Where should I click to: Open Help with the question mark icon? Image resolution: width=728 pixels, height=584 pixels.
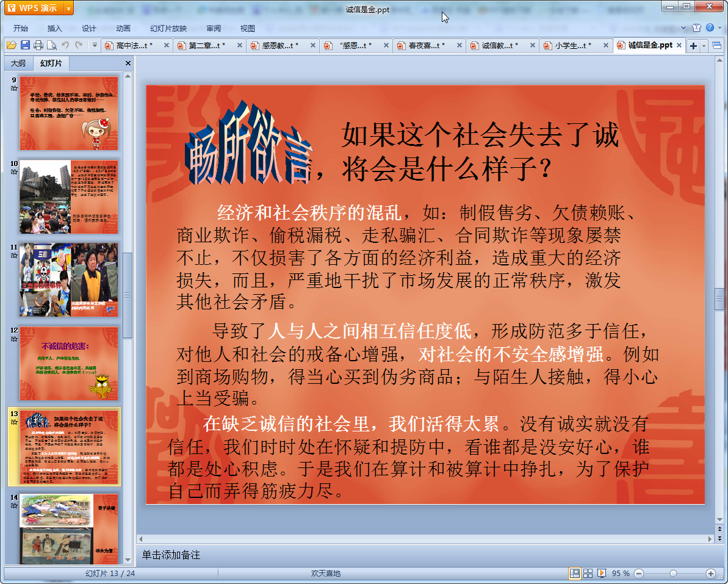[710, 28]
